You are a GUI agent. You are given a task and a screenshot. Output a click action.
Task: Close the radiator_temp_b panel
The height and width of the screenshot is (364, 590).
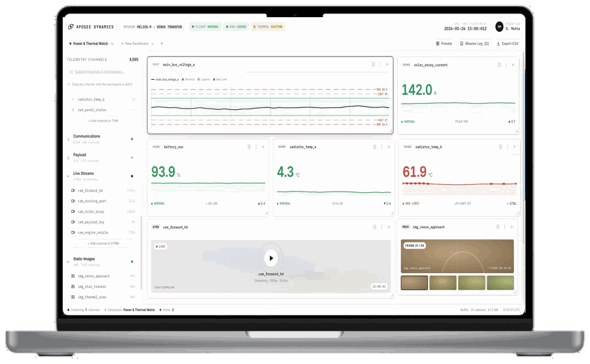(x=514, y=147)
